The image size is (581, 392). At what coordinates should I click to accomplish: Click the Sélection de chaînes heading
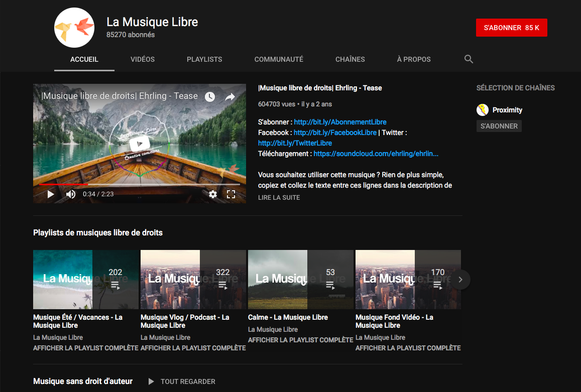(515, 88)
